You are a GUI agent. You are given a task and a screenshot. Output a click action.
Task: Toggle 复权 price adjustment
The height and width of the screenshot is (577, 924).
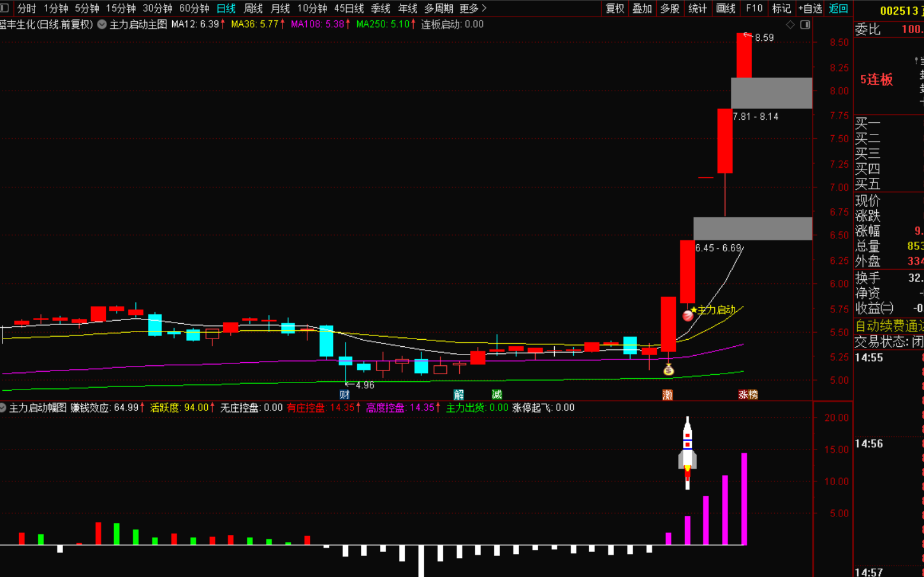(615, 8)
